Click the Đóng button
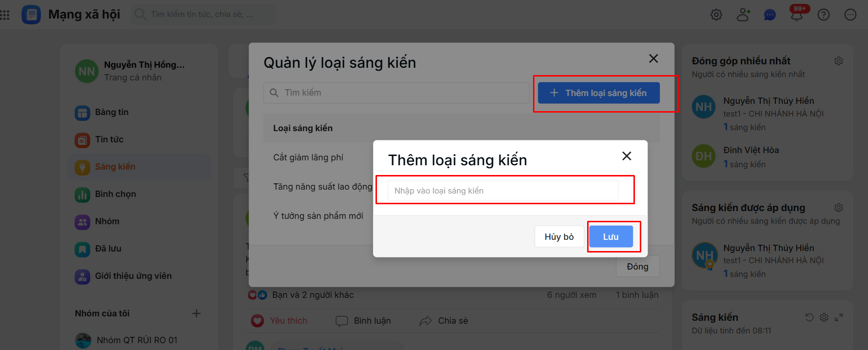 [637, 267]
